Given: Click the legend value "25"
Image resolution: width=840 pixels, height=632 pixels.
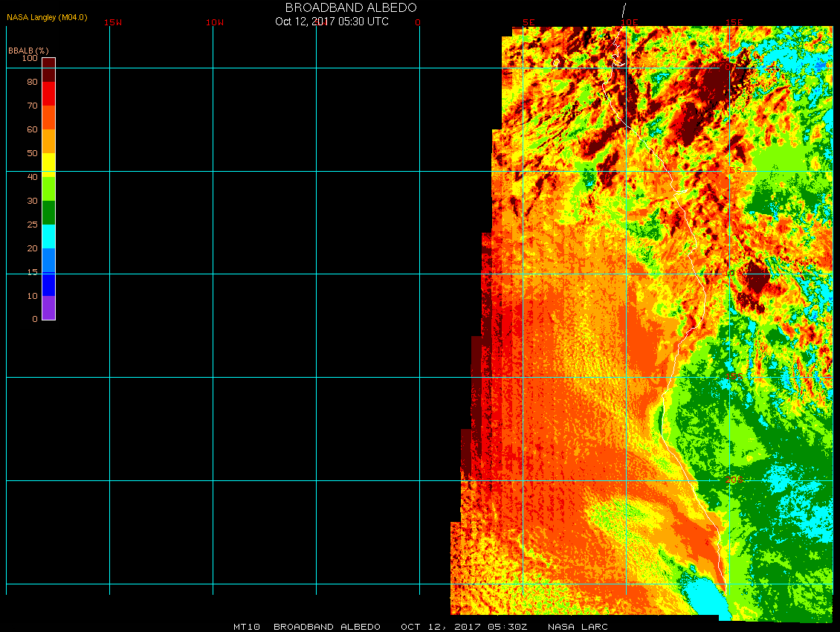Looking at the screenshot, I should (x=33, y=225).
